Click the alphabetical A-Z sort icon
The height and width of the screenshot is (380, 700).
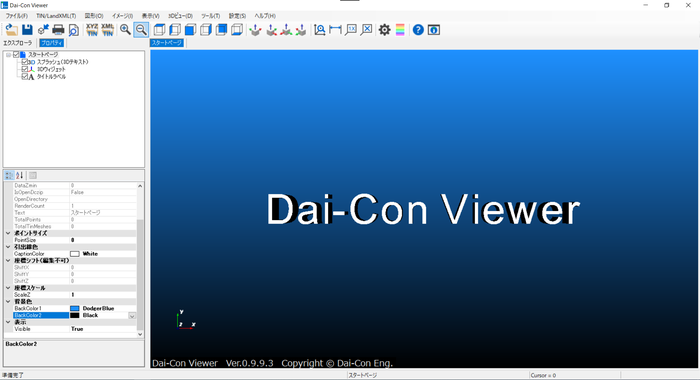(x=20, y=175)
